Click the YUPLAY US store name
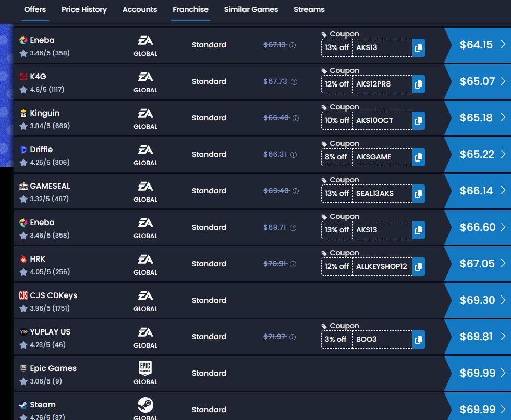Screen dimensions: 511x420 click(50, 332)
